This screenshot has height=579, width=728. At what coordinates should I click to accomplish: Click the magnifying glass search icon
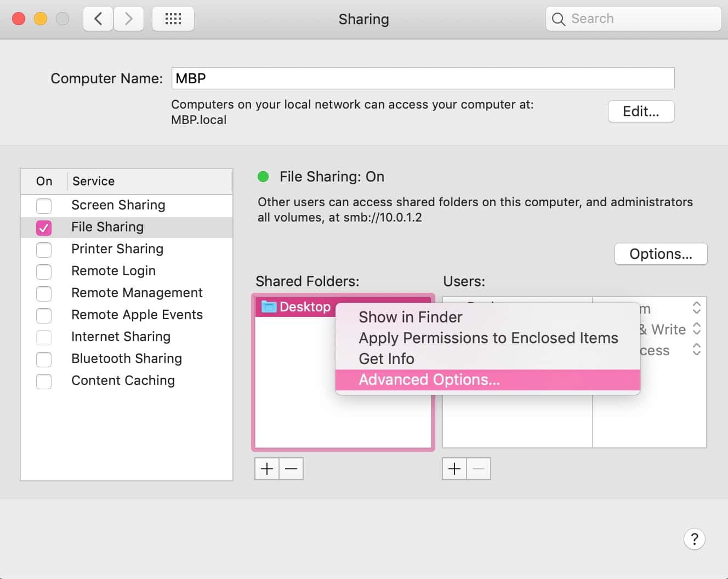pos(558,19)
